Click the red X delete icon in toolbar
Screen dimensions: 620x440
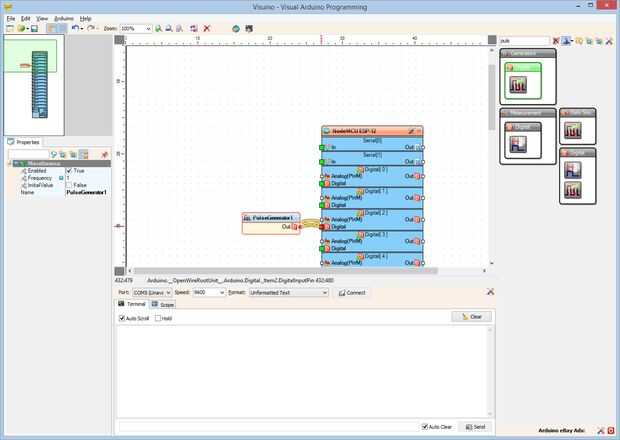206,28
